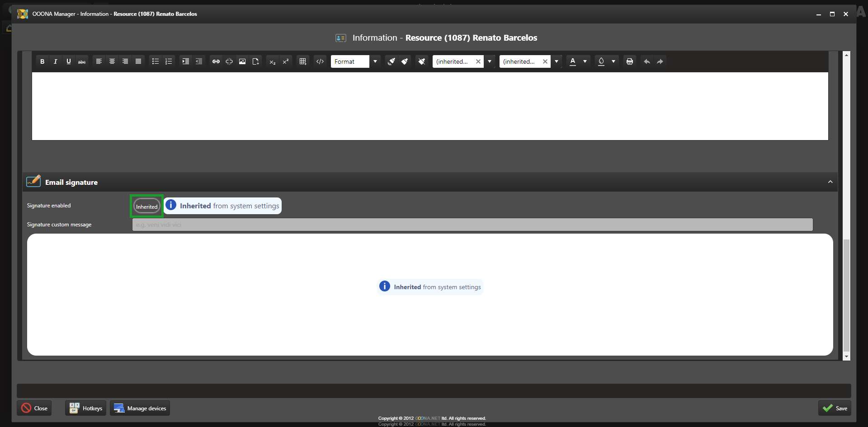This screenshot has height=427, width=868.
Task: Collapse the Email signature section
Action: coord(830,182)
